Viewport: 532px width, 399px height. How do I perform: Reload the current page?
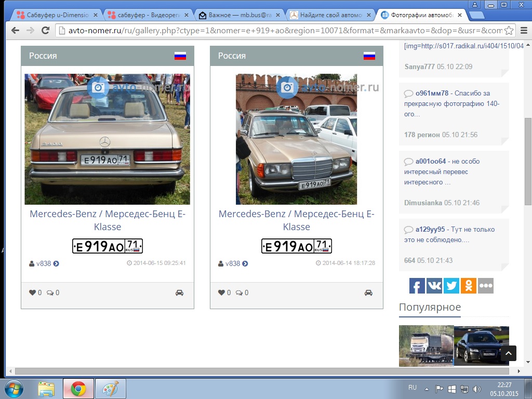[45, 31]
